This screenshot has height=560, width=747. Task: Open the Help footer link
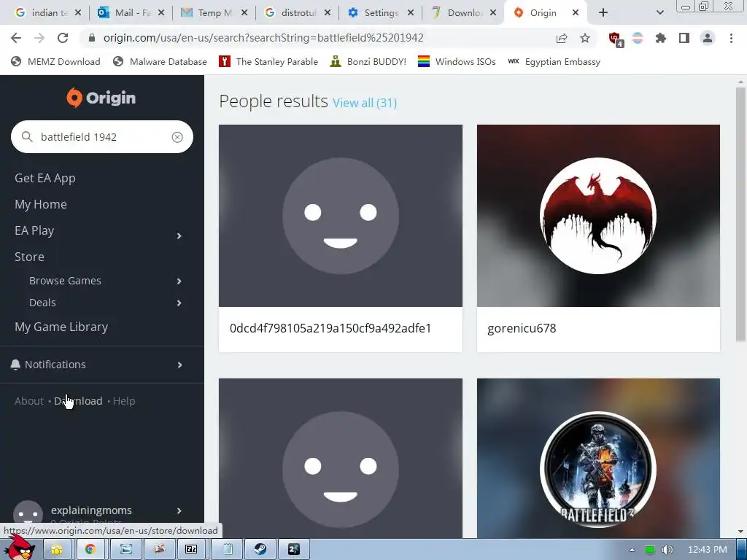pos(124,401)
